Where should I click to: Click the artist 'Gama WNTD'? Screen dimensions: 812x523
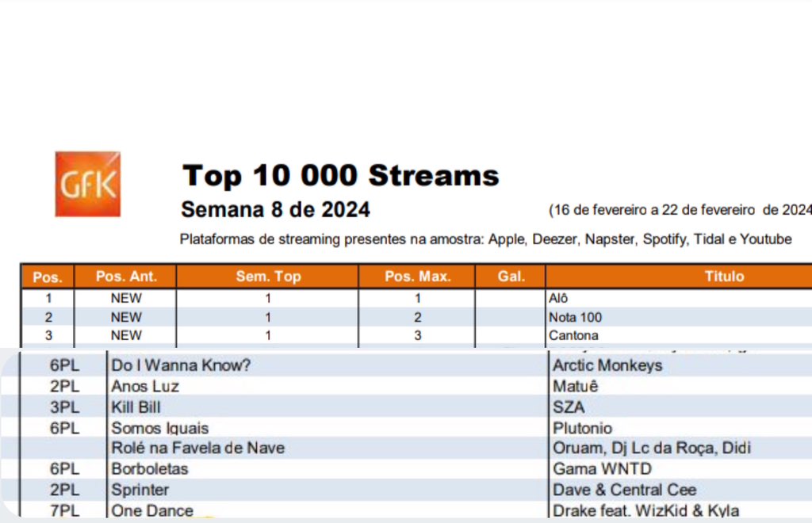point(603,468)
